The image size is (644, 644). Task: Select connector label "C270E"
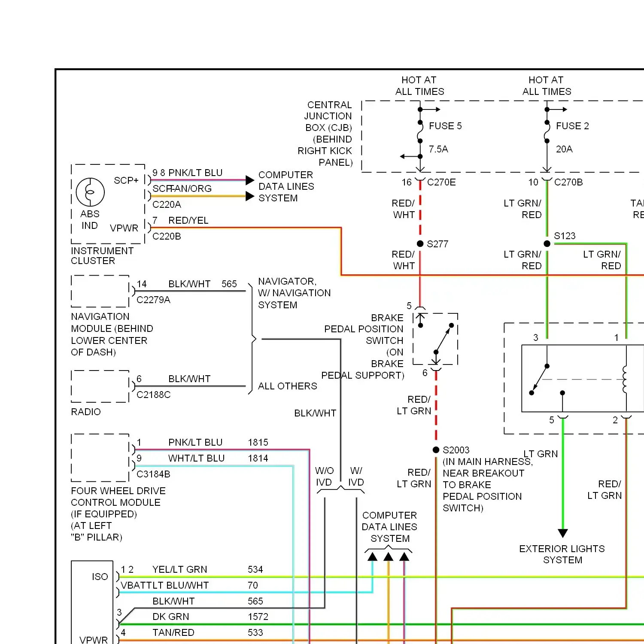pos(441,182)
